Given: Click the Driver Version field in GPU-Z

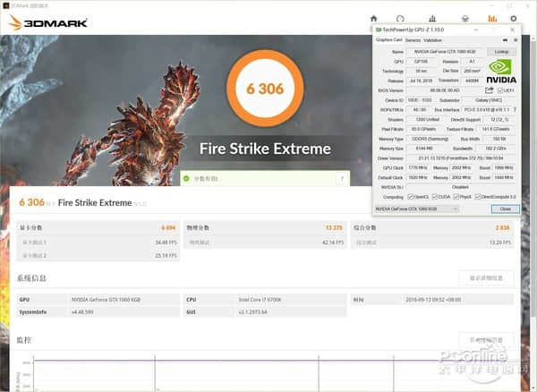Looking at the screenshot, I should 461,158.
